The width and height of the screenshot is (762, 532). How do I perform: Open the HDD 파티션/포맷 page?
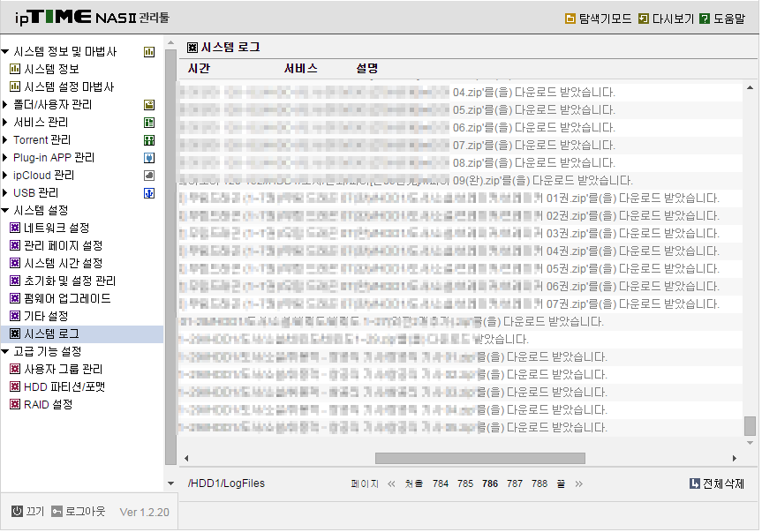coord(64,386)
